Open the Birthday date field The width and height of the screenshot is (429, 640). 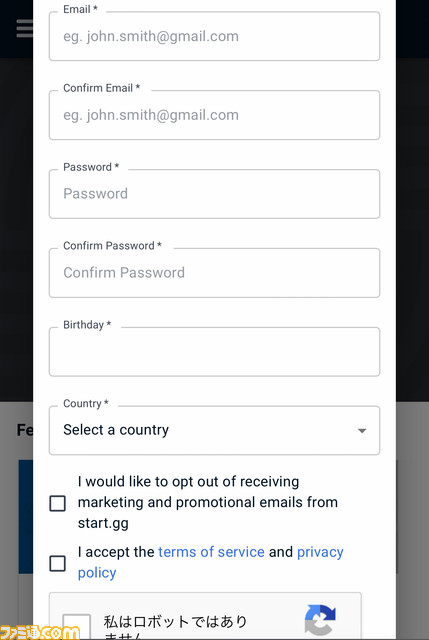pos(214,351)
